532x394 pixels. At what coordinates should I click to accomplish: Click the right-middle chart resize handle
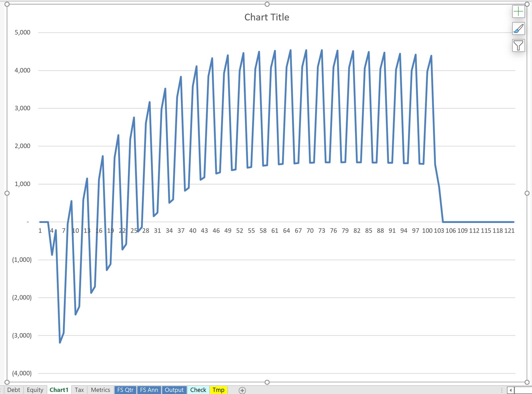[x=527, y=193]
